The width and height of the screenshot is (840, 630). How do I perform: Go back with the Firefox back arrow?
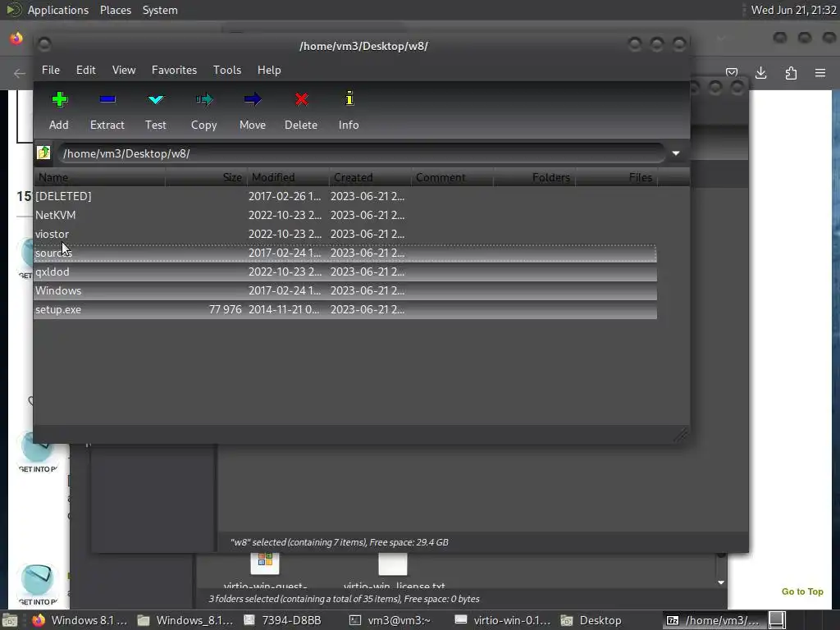click(20, 73)
